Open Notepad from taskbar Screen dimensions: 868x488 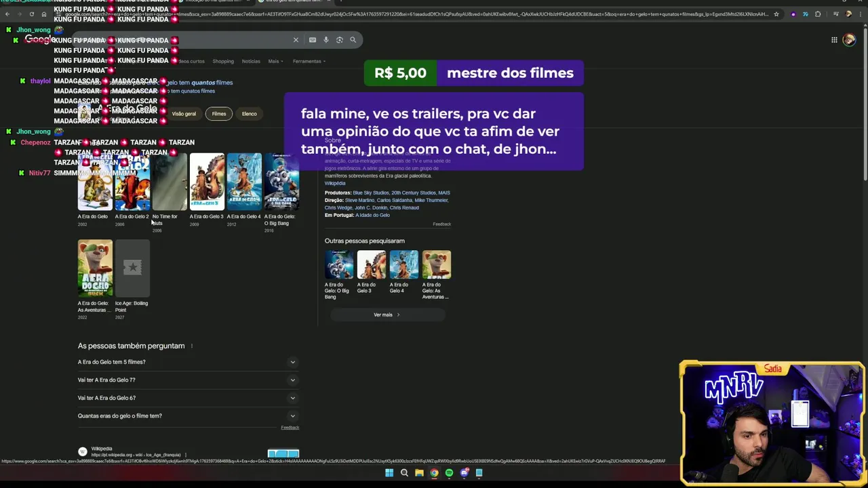(x=479, y=473)
